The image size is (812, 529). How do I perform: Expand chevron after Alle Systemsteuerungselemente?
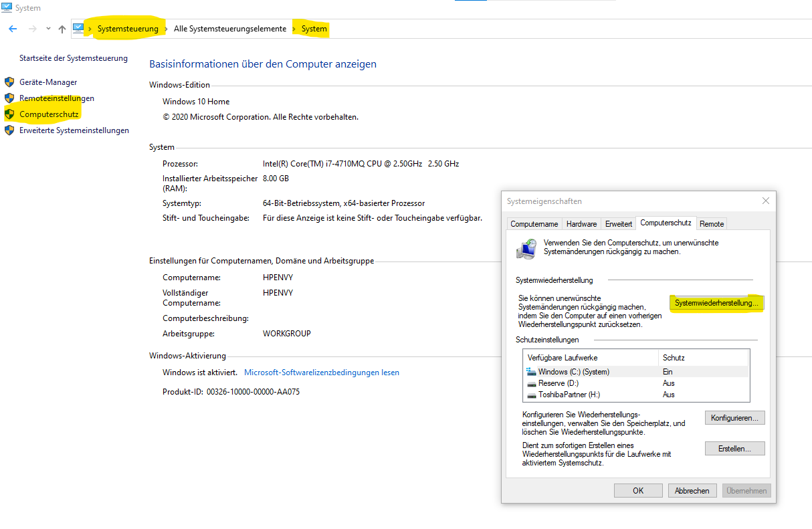(x=294, y=29)
